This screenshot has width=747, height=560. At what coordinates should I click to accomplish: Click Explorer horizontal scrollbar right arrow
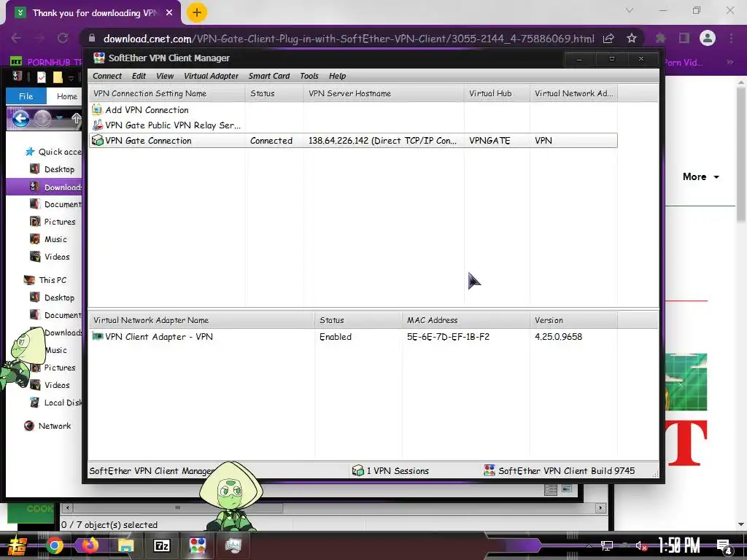pos(600,507)
